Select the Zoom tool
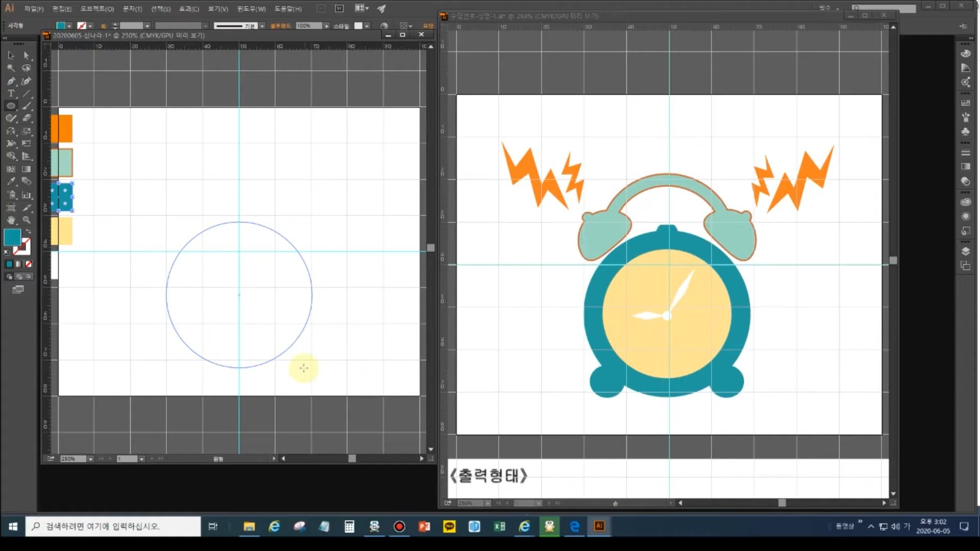 pyautogui.click(x=27, y=220)
